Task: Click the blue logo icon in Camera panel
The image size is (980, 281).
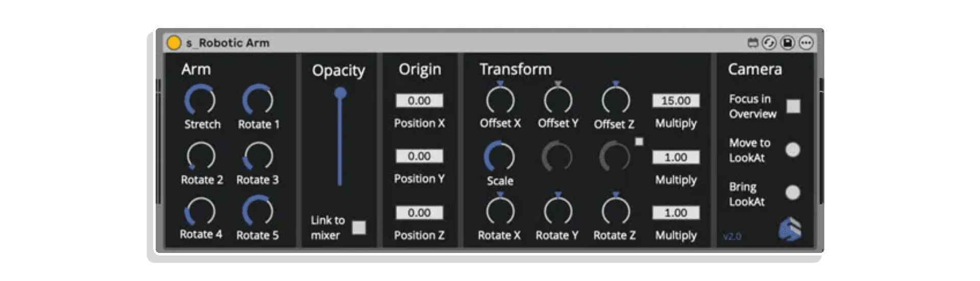Action: [x=790, y=229]
